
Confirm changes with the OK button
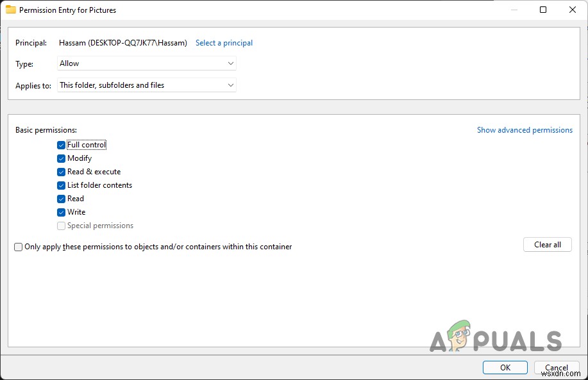tap(505, 367)
